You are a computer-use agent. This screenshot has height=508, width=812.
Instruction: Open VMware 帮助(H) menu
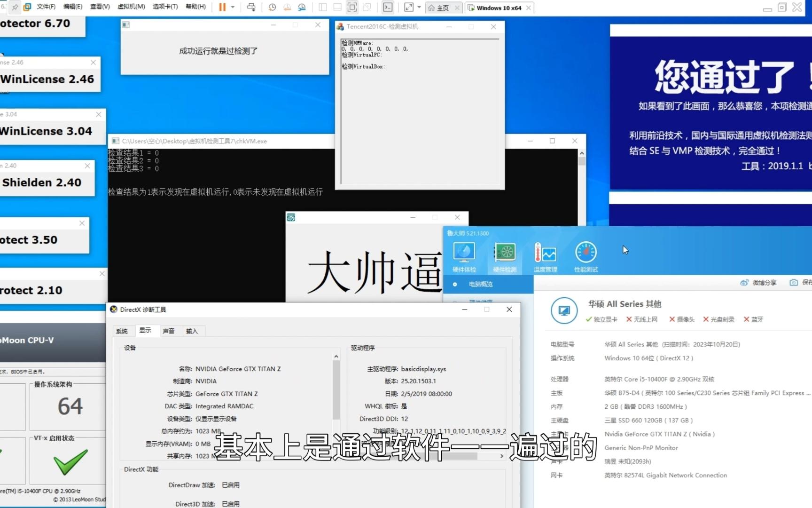click(x=195, y=7)
